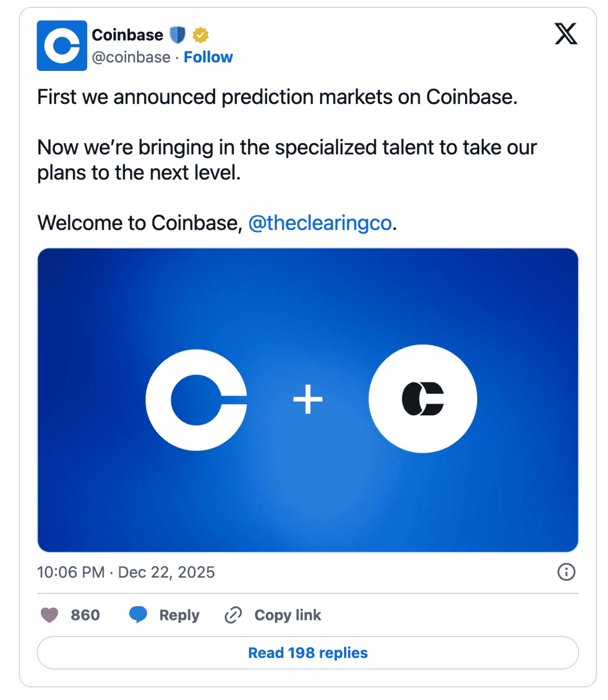Screen dimensions: 608x700
Task: Open the @theclearingco profile link
Action: (x=320, y=223)
